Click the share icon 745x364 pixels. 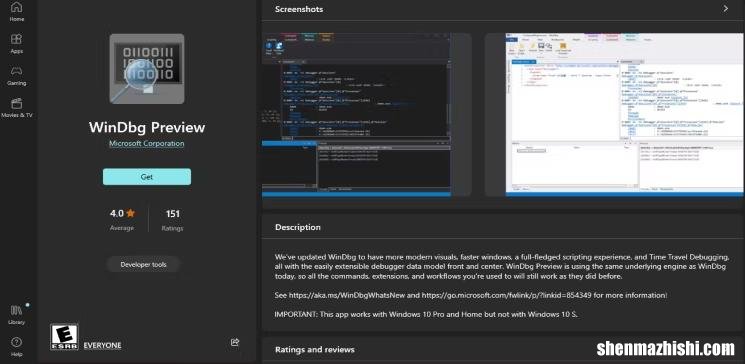tap(235, 342)
